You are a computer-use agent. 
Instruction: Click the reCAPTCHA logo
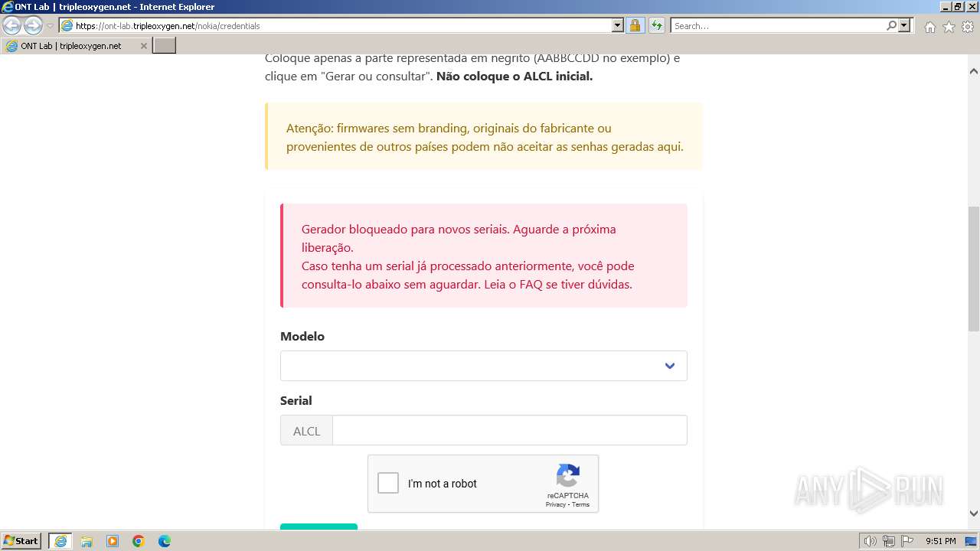tap(567, 476)
